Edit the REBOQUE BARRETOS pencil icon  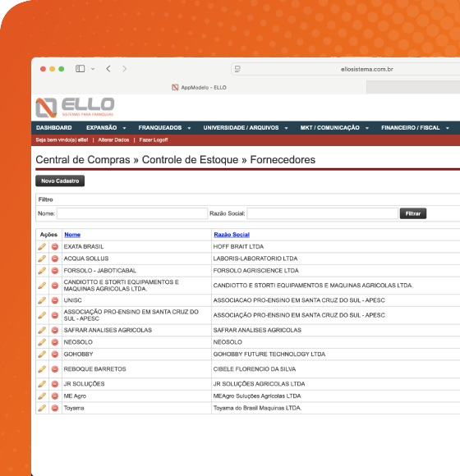click(42, 368)
